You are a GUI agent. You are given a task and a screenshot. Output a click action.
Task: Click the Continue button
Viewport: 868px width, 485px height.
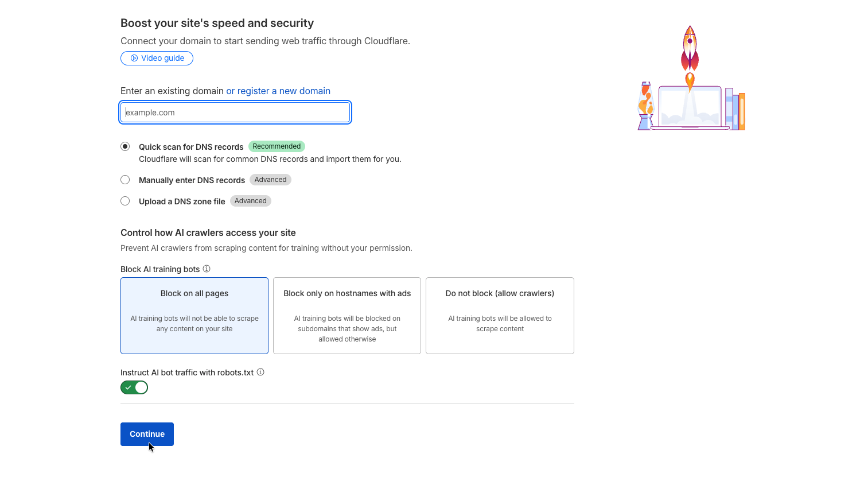click(x=147, y=434)
